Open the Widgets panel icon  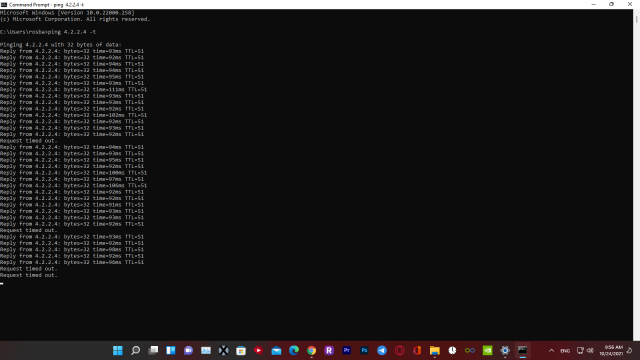click(x=171, y=350)
